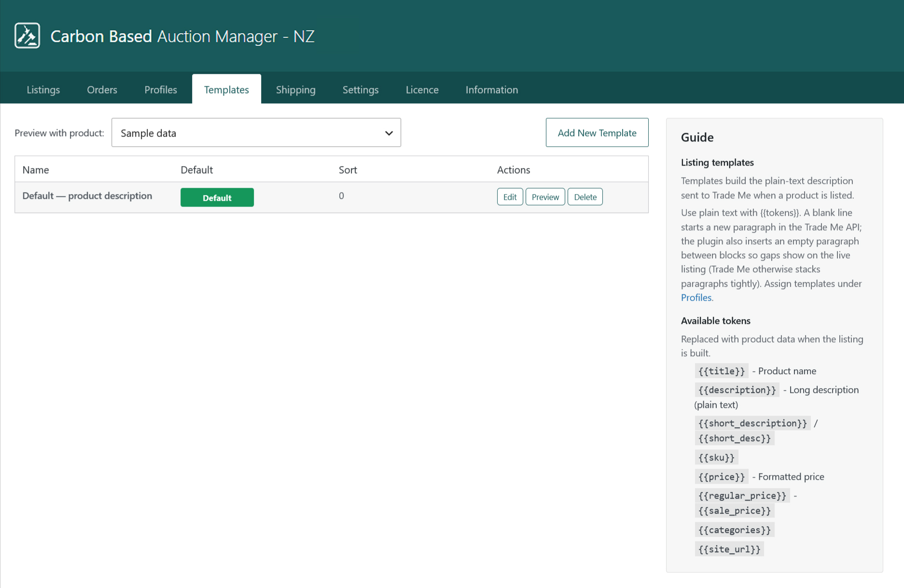Open the Shipping tab
This screenshot has height=588, width=904.
pos(296,90)
